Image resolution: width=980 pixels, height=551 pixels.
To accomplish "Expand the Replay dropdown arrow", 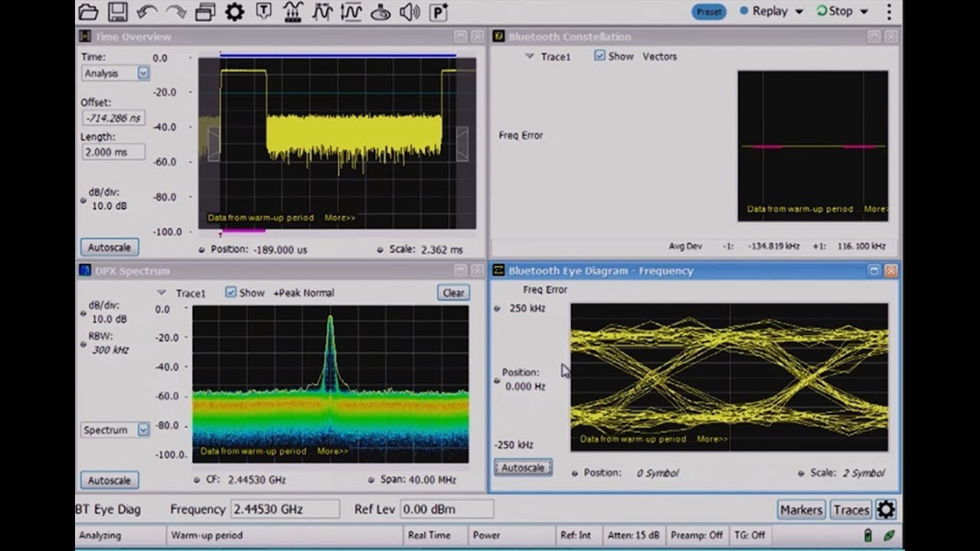I will 799,11.
